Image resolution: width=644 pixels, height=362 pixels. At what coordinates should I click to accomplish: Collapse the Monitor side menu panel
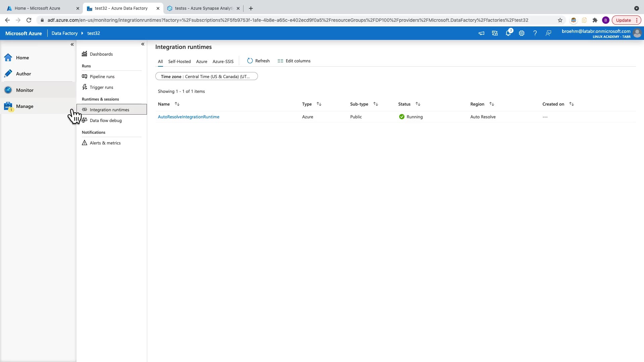click(143, 44)
